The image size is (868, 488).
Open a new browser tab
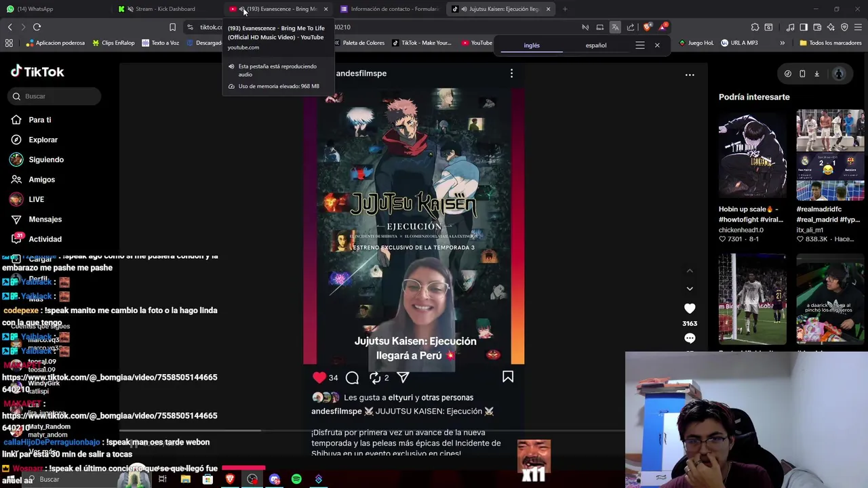pyautogui.click(x=565, y=9)
